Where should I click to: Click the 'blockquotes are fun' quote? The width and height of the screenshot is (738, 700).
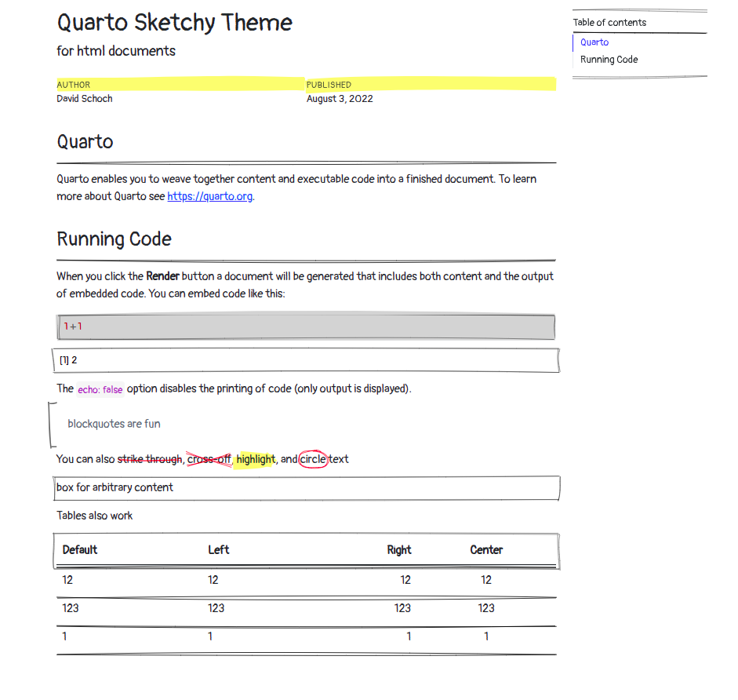click(x=114, y=424)
